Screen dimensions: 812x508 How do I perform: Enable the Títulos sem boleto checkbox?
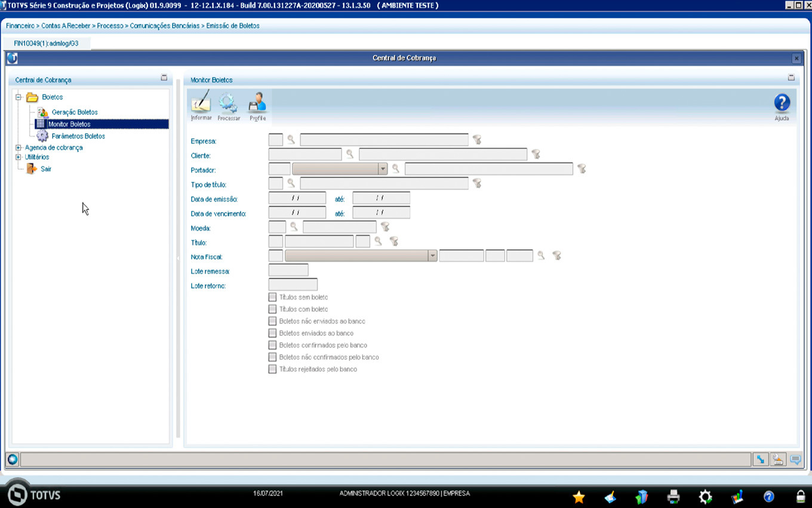coord(272,297)
